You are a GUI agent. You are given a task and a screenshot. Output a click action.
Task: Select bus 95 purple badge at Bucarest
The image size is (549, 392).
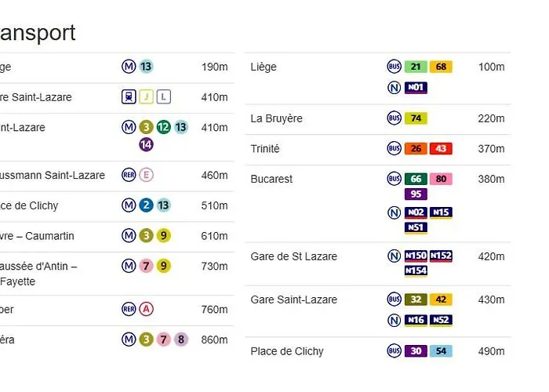point(416,194)
